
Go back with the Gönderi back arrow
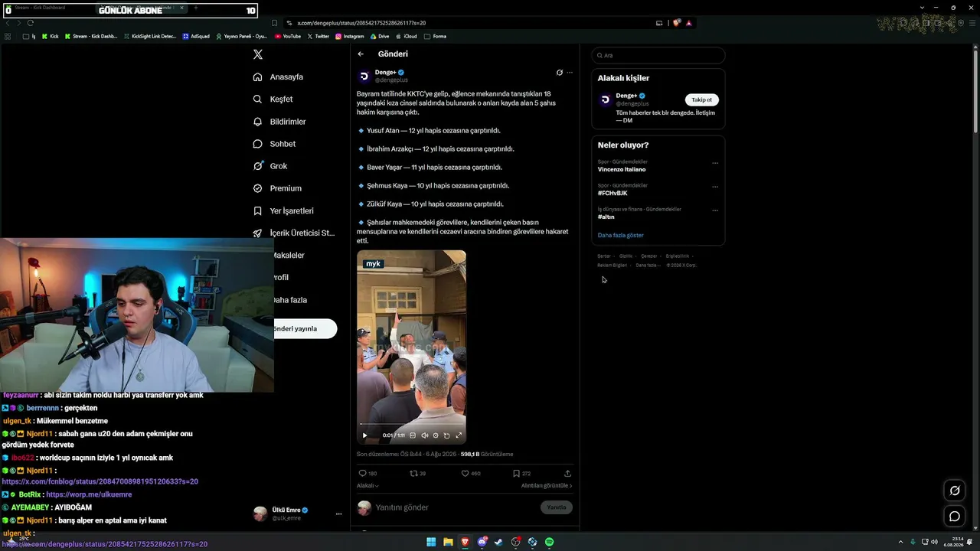coord(361,54)
